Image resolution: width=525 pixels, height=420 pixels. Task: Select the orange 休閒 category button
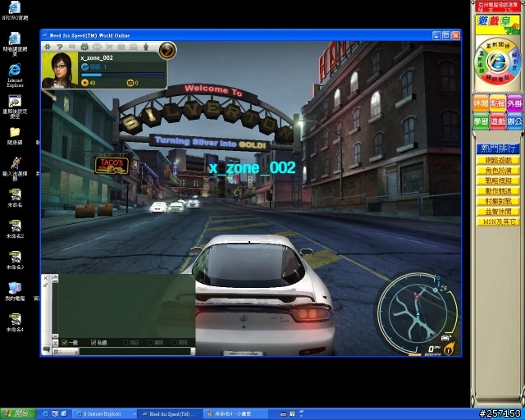[481, 103]
